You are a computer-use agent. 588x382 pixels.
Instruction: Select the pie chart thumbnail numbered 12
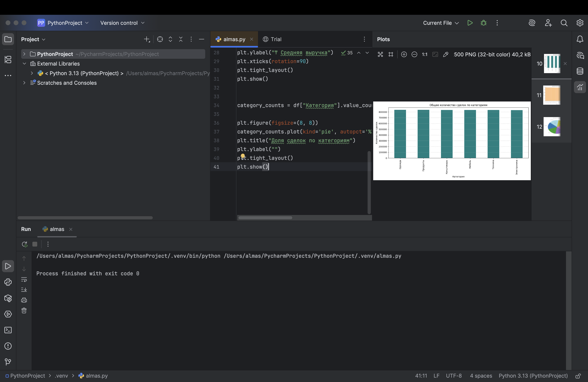(x=552, y=127)
